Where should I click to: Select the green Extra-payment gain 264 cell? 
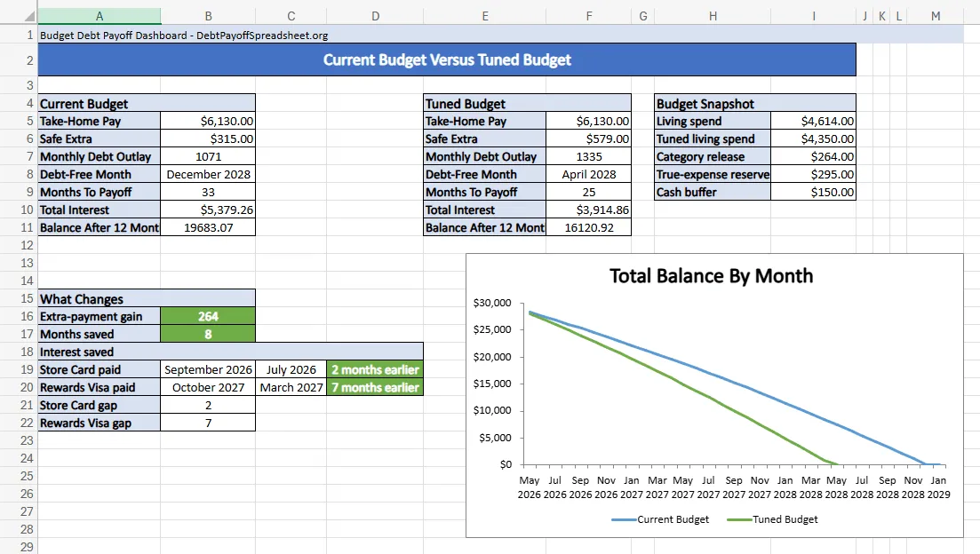coord(208,316)
